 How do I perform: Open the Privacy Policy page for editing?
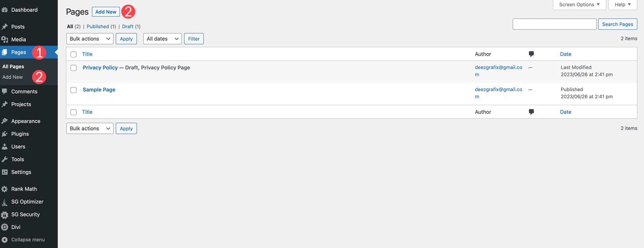click(100, 67)
